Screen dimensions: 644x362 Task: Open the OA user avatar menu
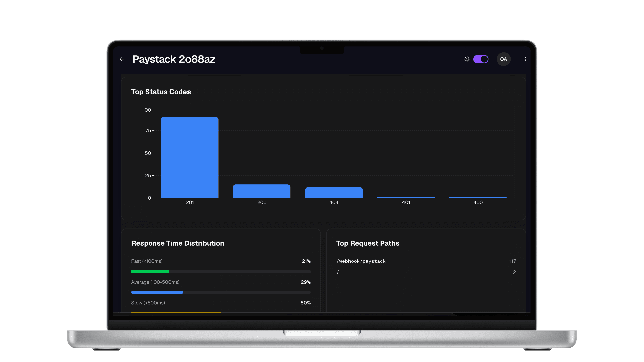pyautogui.click(x=503, y=59)
